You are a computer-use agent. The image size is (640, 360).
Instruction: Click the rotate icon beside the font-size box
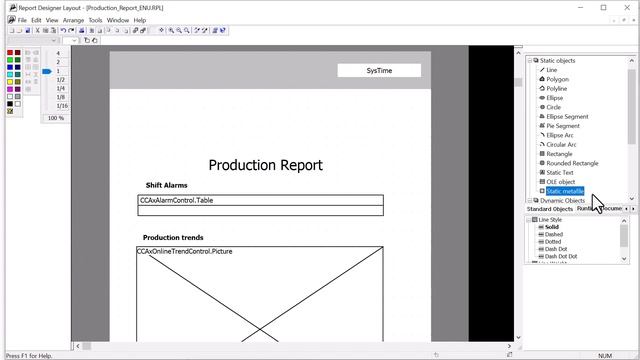pos(87,40)
